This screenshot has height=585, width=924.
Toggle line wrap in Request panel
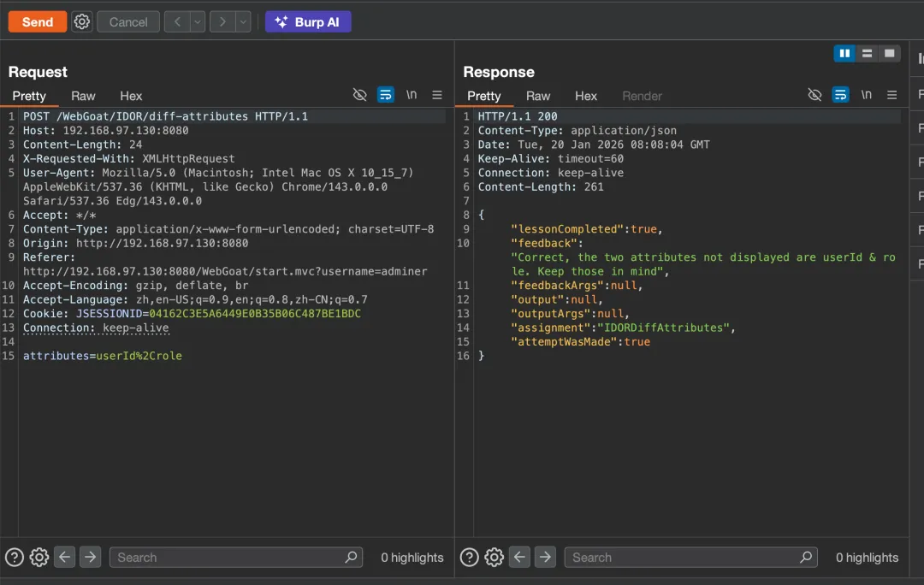pyautogui.click(x=385, y=95)
